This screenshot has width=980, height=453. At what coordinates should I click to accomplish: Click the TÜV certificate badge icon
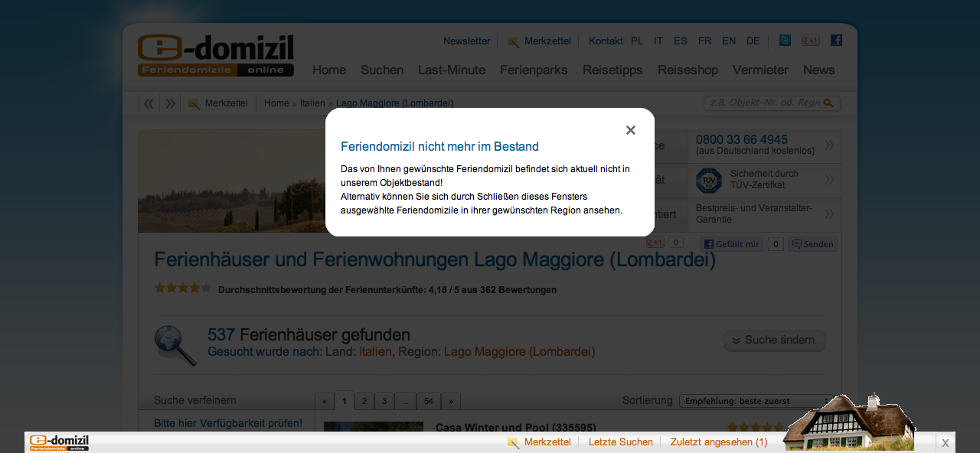708,181
